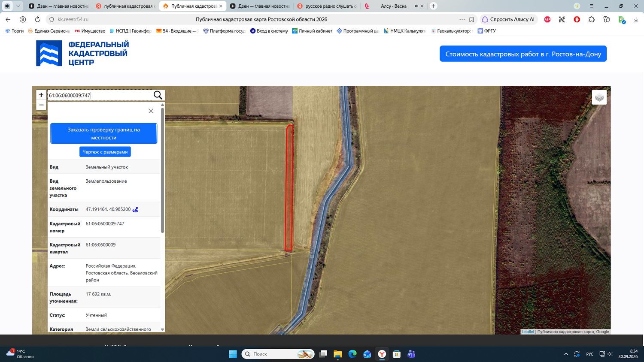Viewport: 644px width, 362px height.
Task: Click the info panel vertical scrollbar
Action: click(162, 170)
